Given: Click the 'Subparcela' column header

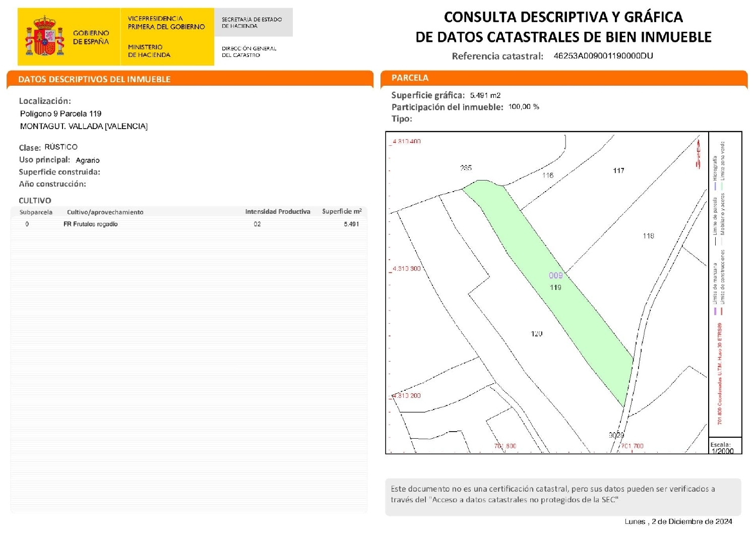Looking at the screenshot, I should (x=36, y=212).
